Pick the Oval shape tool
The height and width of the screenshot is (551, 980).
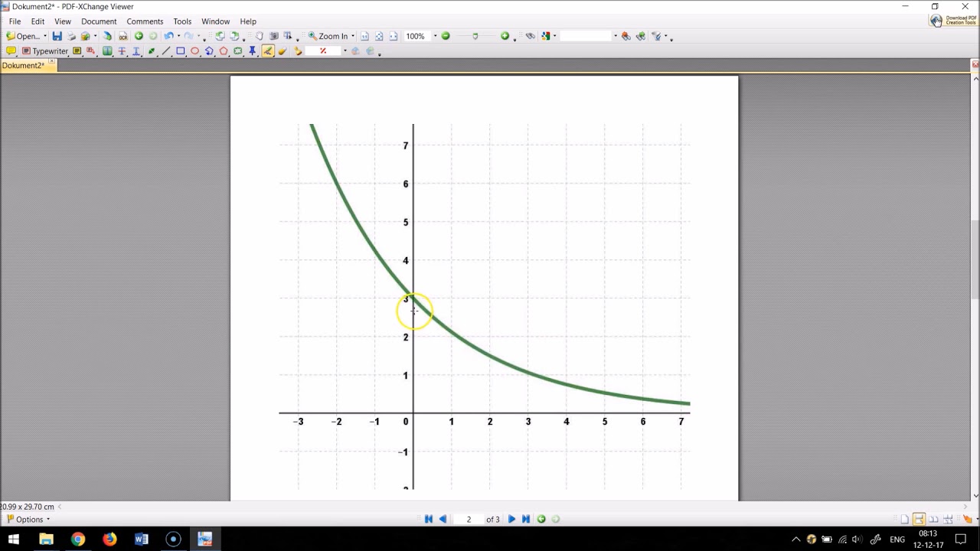(x=195, y=51)
